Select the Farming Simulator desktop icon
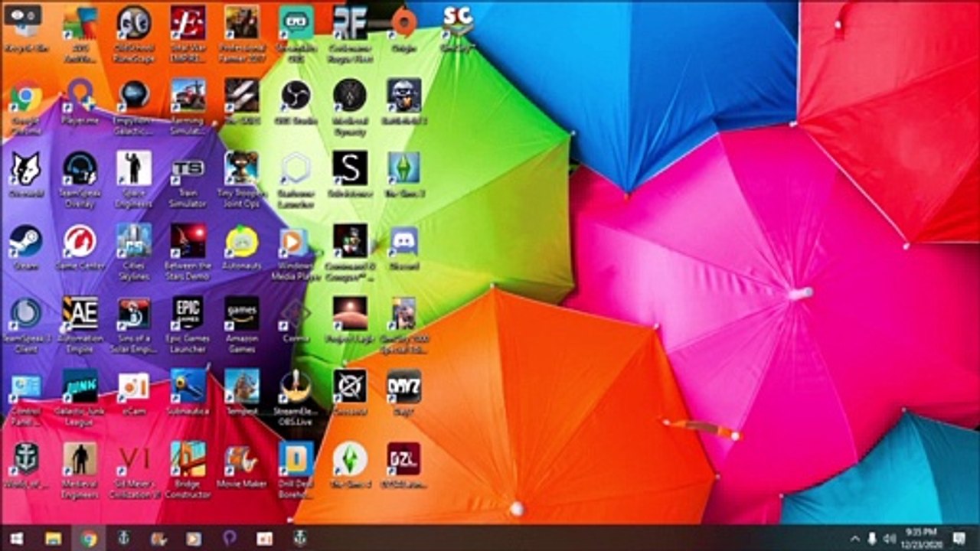Screen dimensions: 980x551 point(188,108)
